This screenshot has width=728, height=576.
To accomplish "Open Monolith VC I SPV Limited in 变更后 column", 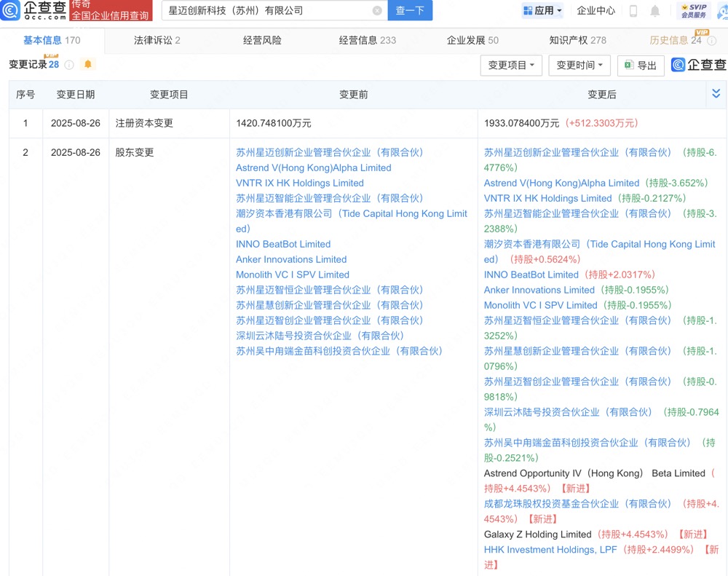I will [x=540, y=305].
